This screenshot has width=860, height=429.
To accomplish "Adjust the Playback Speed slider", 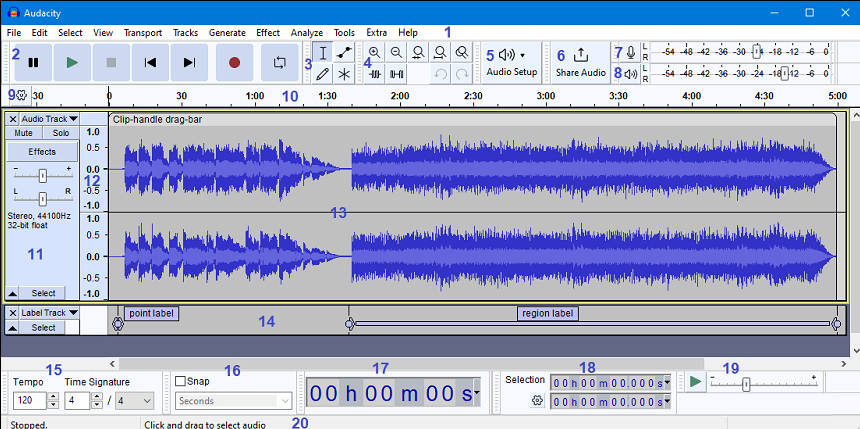I will 746,385.
